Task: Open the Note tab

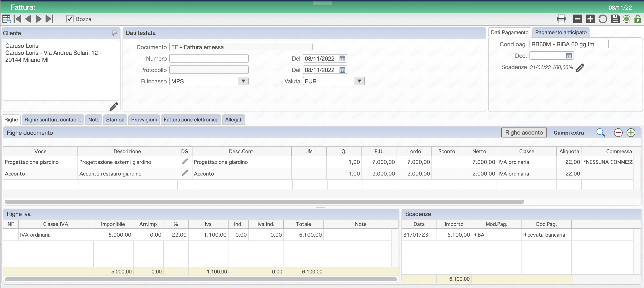Action: click(x=94, y=120)
